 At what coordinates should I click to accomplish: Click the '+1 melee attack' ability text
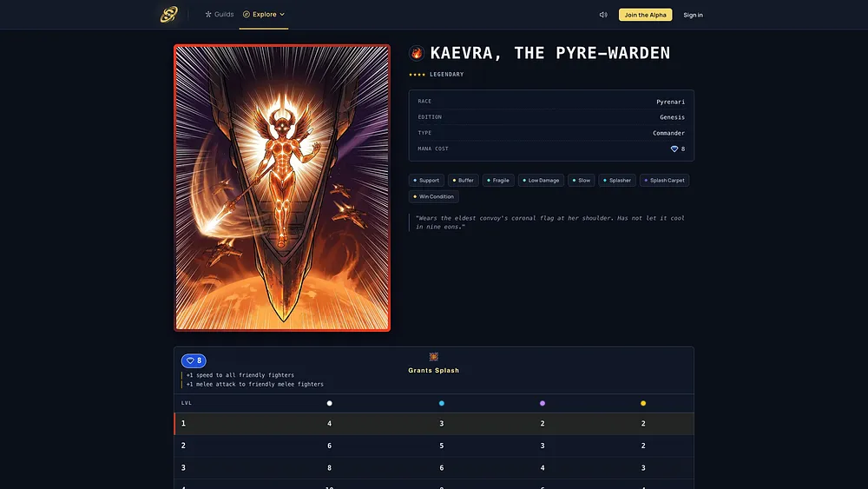(254, 384)
